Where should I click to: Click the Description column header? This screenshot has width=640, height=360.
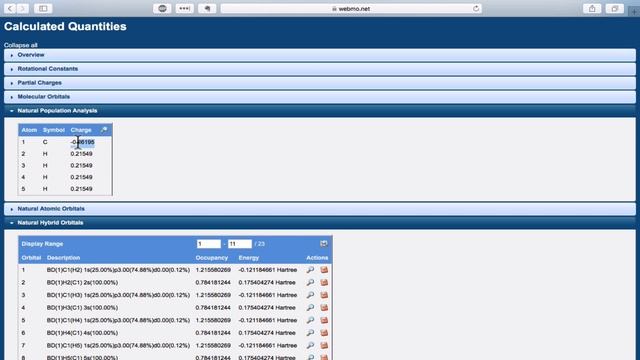(x=63, y=258)
